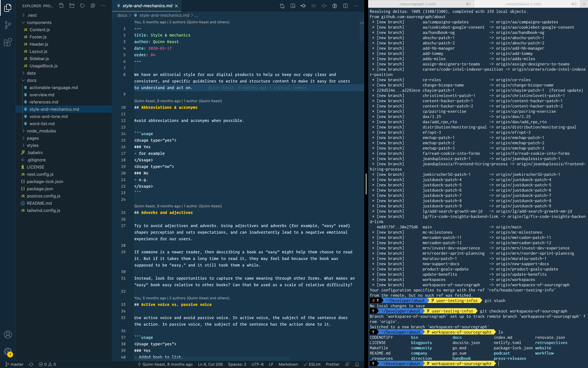Screen dimensions: 588x368
Task: Split the editor to the right
Action: (x=345, y=6)
